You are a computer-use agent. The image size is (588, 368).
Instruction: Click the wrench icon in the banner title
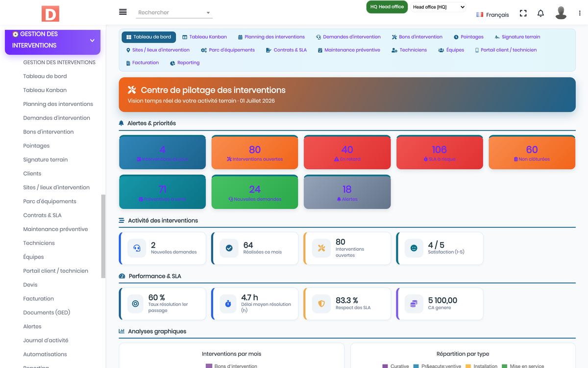[132, 90]
